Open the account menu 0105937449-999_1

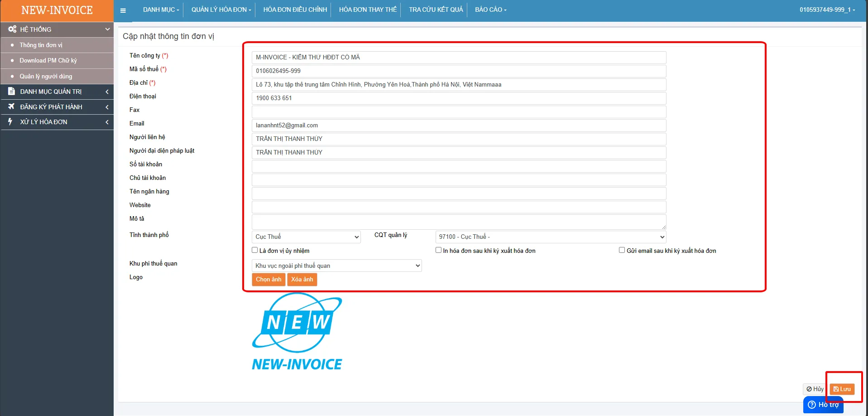point(827,10)
